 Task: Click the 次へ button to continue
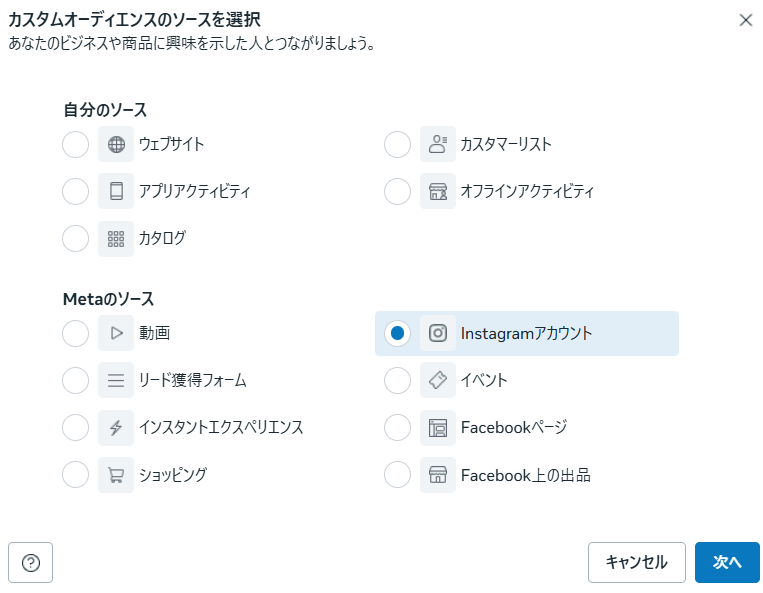[727, 563]
